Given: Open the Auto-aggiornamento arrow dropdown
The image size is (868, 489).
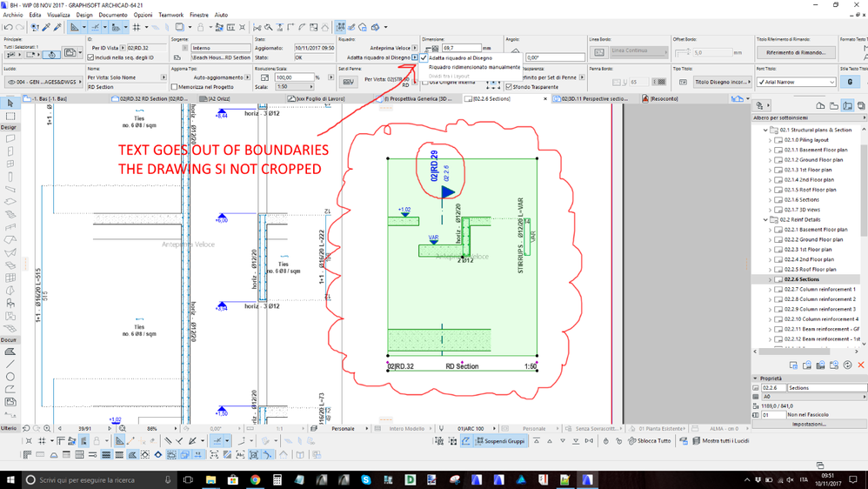Looking at the screenshot, I should (x=248, y=77).
